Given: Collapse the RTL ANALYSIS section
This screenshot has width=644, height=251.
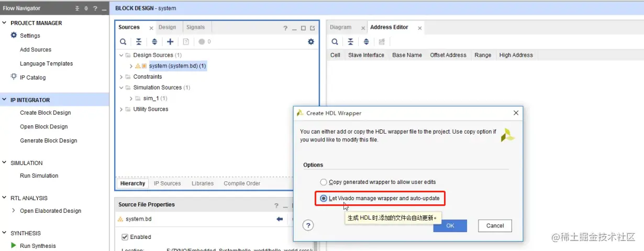Looking at the screenshot, I should [x=5, y=198].
